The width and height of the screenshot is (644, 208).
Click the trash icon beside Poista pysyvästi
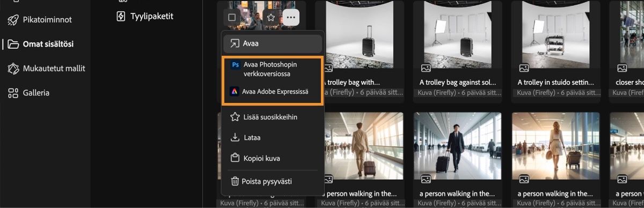pyautogui.click(x=235, y=181)
